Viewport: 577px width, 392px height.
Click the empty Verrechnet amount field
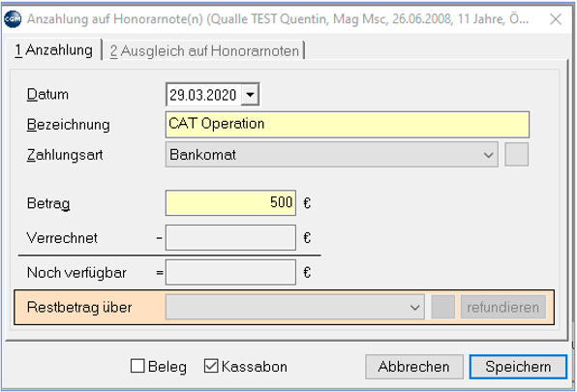pyautogui.click(x=230, y=237)
